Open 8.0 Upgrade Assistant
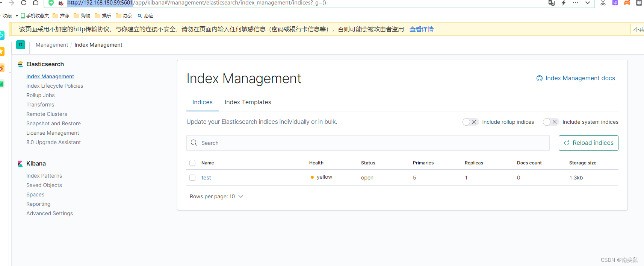This screenshot has height=266, width=644. click(x=53, y=142)
